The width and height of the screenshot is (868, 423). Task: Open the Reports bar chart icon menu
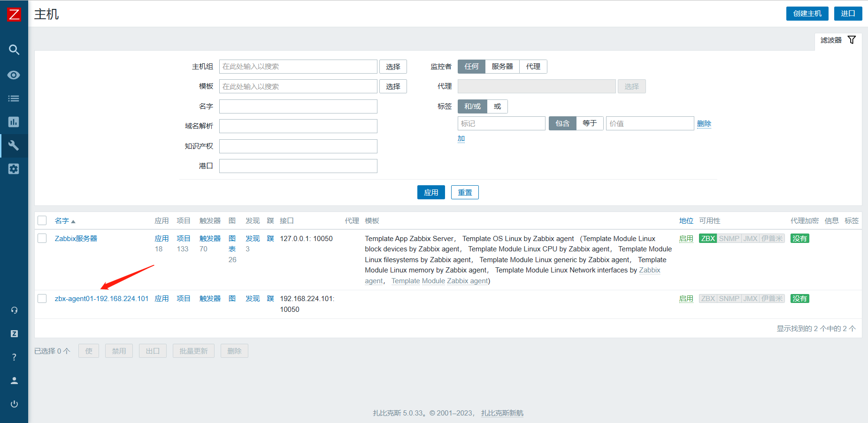click(x=14, y=122)
